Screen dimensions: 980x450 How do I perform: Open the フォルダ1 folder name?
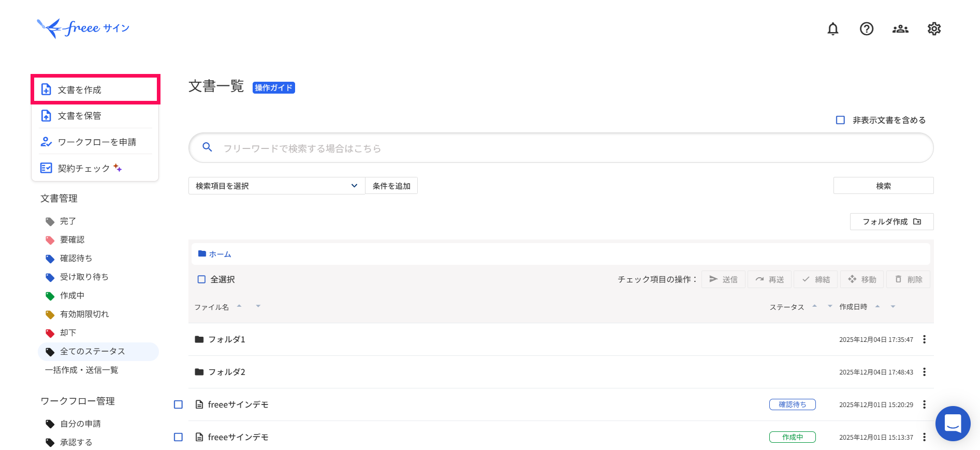[227, 339]
